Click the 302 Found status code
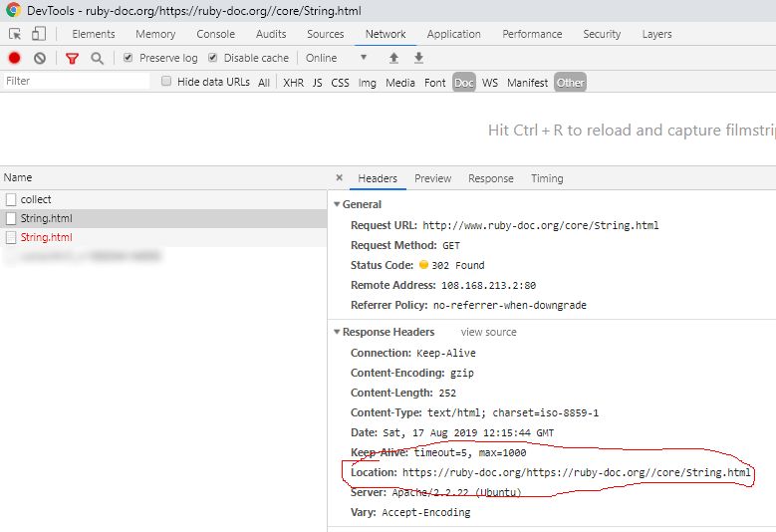776x532 pixels. tap(458, 265)
